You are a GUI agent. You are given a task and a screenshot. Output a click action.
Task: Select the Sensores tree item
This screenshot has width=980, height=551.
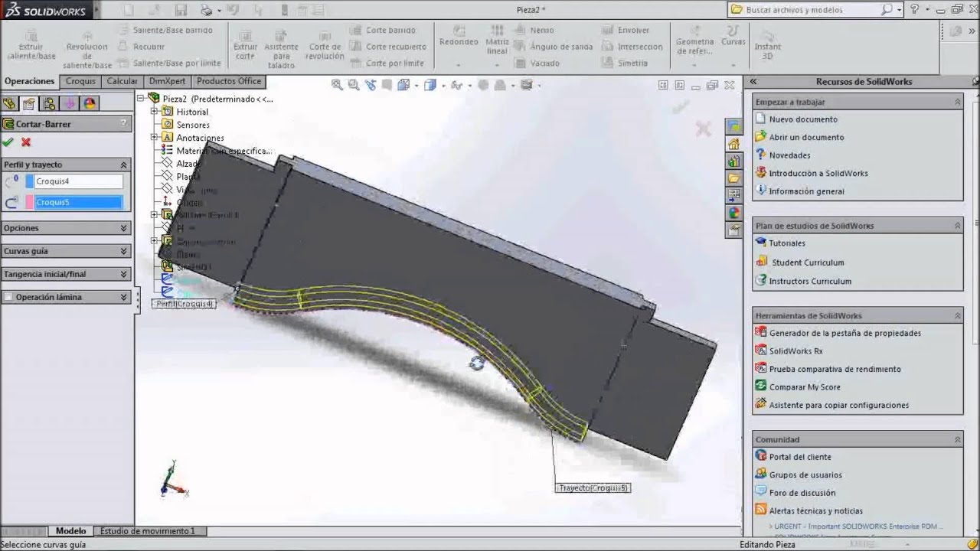(x=193, y=125)
